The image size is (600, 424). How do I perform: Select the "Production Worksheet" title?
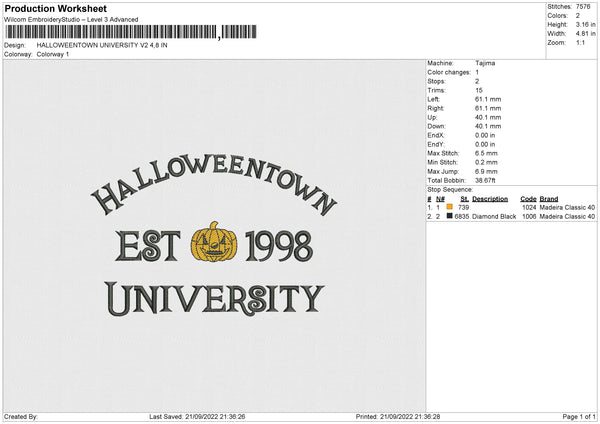tap(55, 8)
